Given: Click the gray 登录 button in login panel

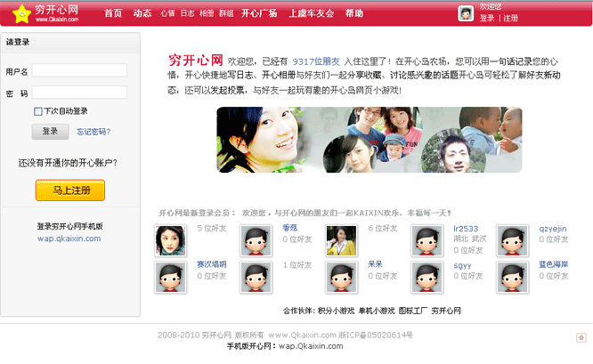Looking at the screenshot, I should [50, 132].
